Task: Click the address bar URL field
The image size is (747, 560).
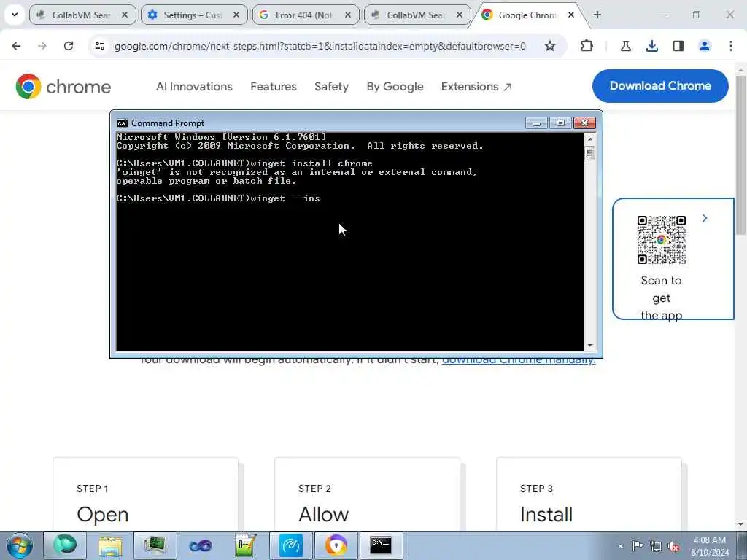Action: (320, 46)
